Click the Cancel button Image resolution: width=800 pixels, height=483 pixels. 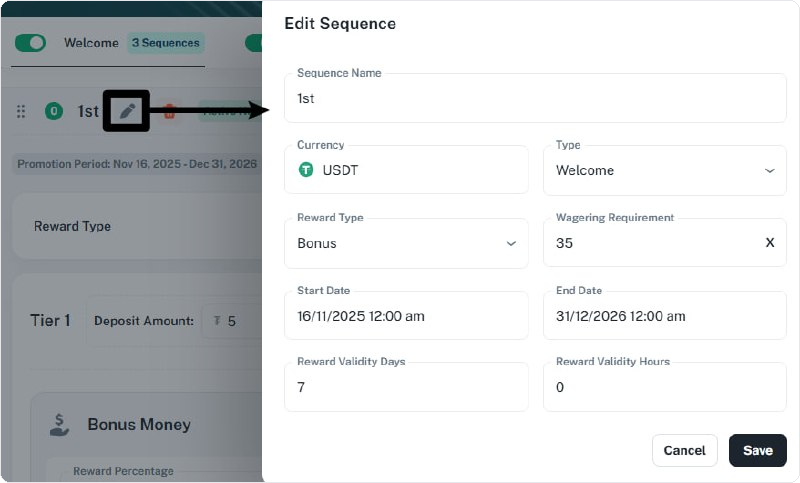coord(685,450)
